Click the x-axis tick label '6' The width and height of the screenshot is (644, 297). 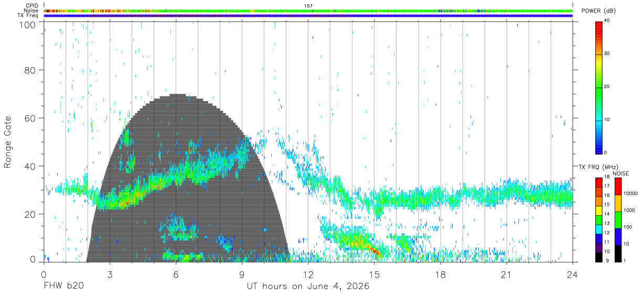click(176, 274)
